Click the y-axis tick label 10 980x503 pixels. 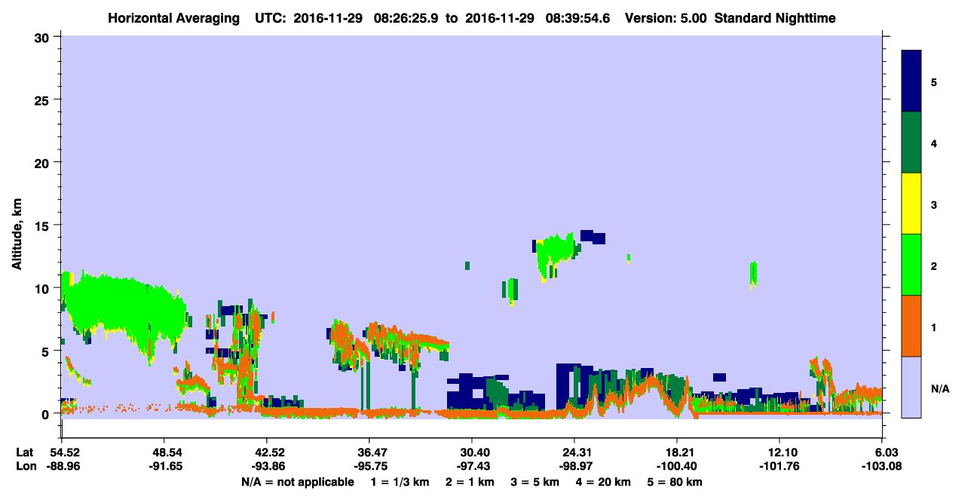click(44, 288)
